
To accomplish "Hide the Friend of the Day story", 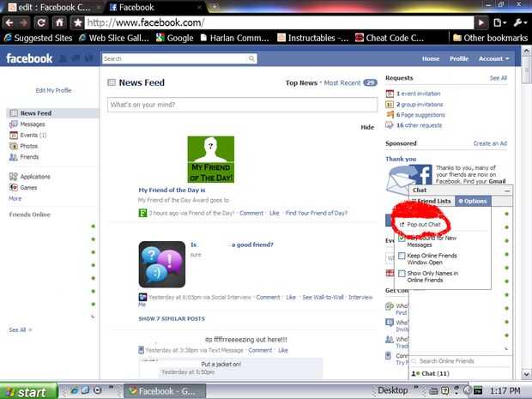I will pos(367,127).
